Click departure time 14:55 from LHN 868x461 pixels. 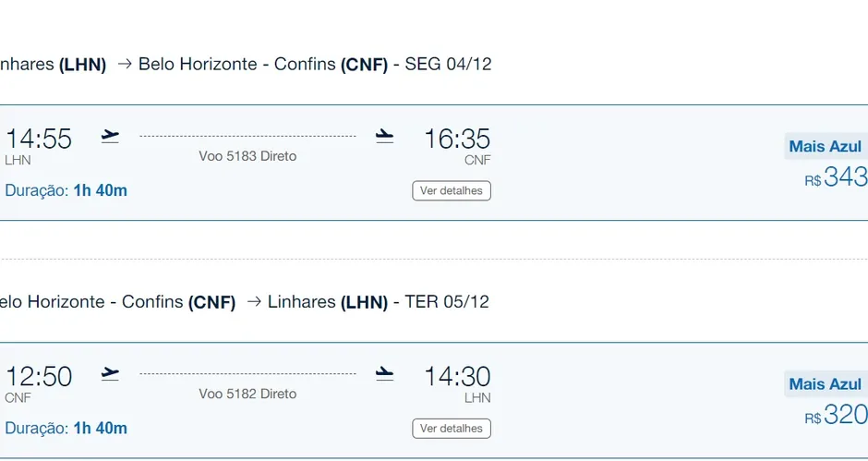pos(39,139)
